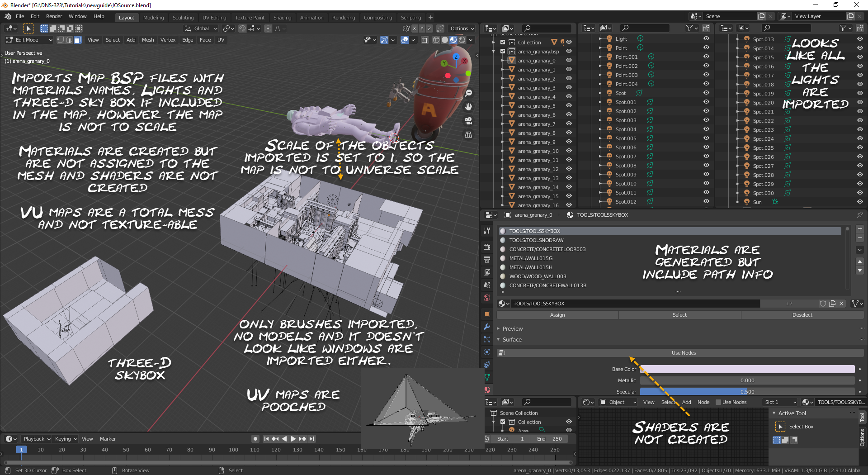
Task: Remove the selected material slot
Action: (x=860, y=238)
